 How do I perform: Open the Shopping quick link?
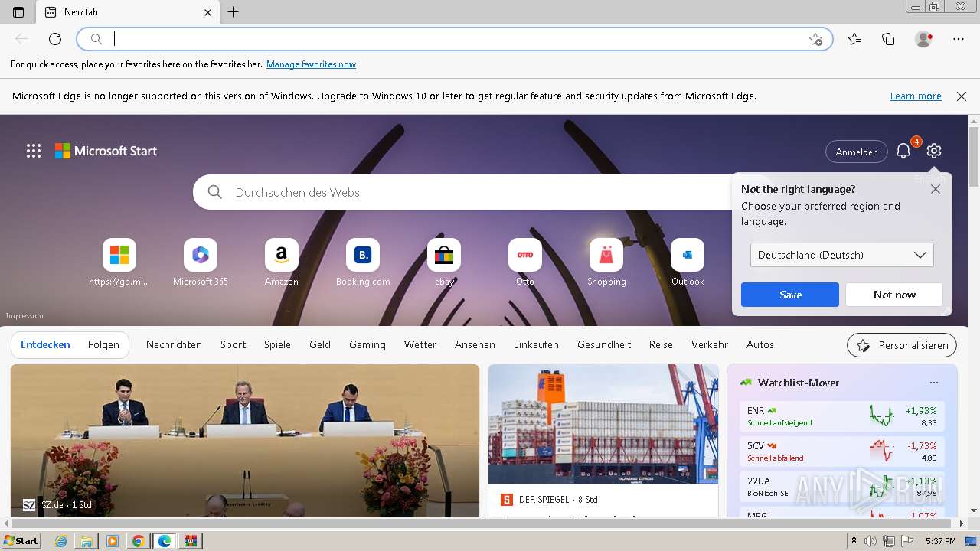pos(606,262)
